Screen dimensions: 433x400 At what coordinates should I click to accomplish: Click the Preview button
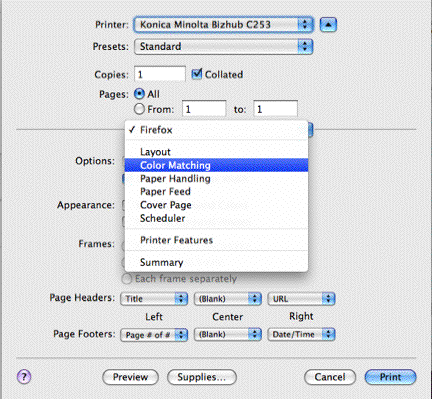click(x=130, y=377)
